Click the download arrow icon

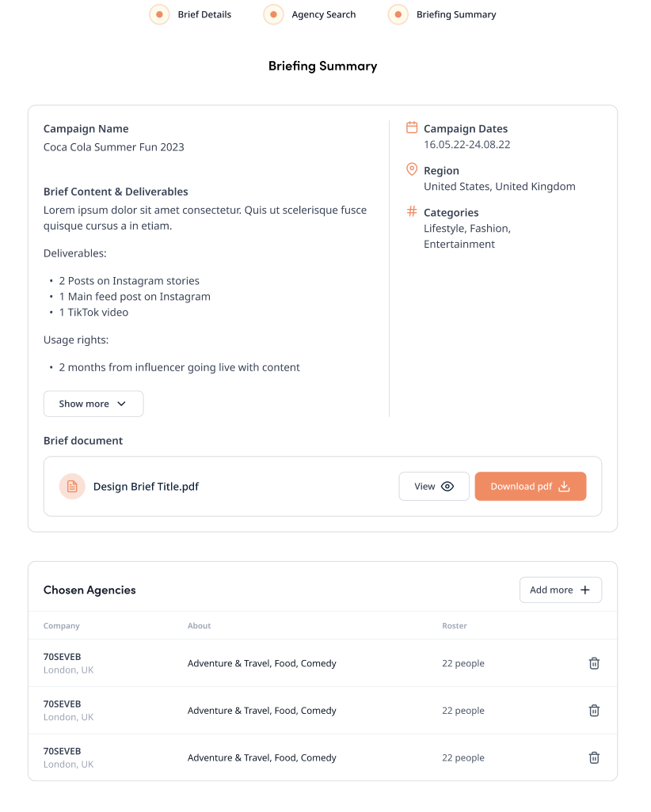coord(564,486)
